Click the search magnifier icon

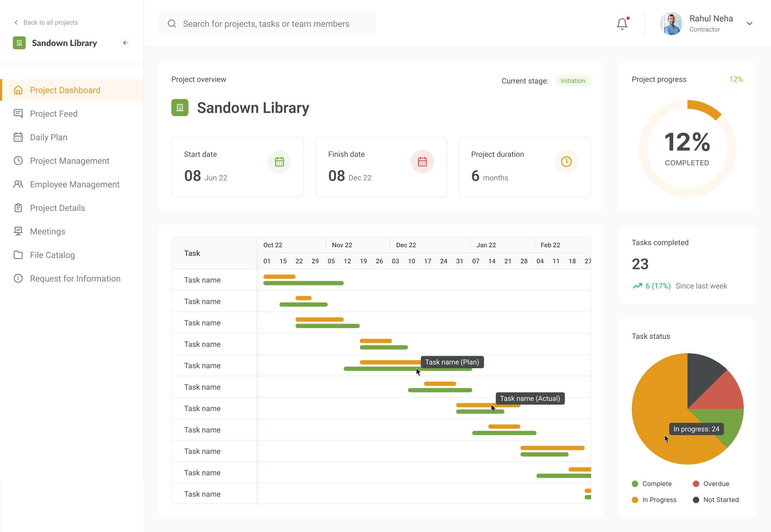(x=172, y=24)
